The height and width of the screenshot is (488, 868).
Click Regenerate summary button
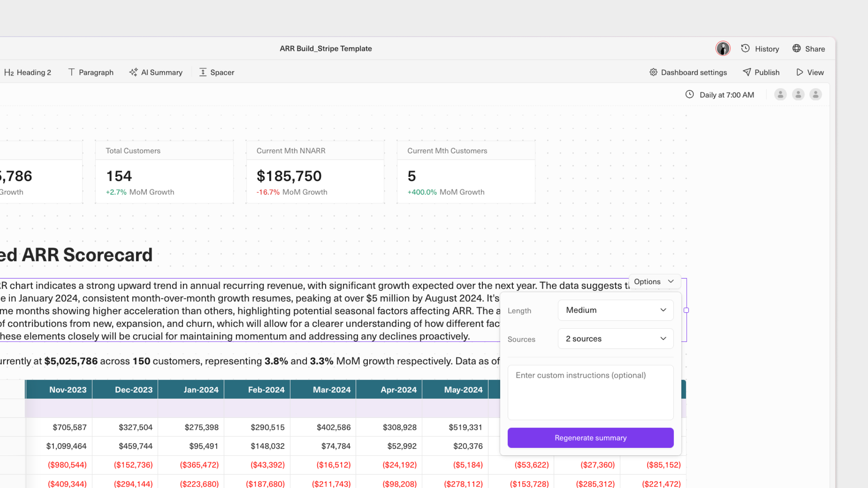pos(590,438)
